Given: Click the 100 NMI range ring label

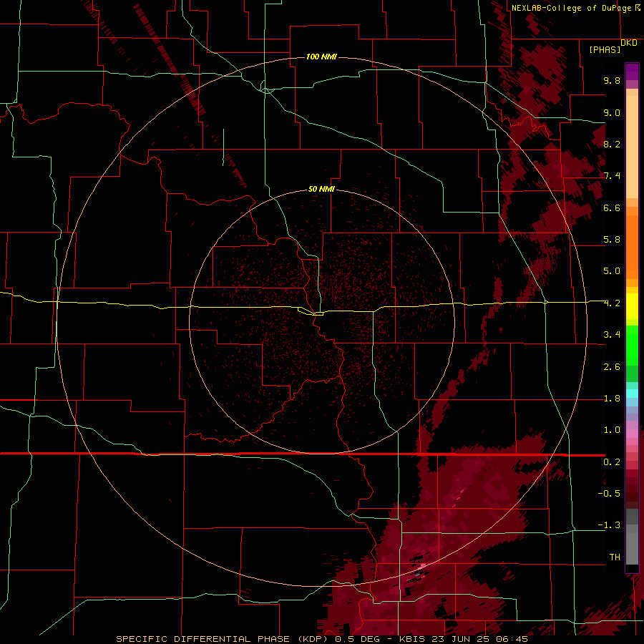Looking at the screenshot, I should [x=321, y=57].
